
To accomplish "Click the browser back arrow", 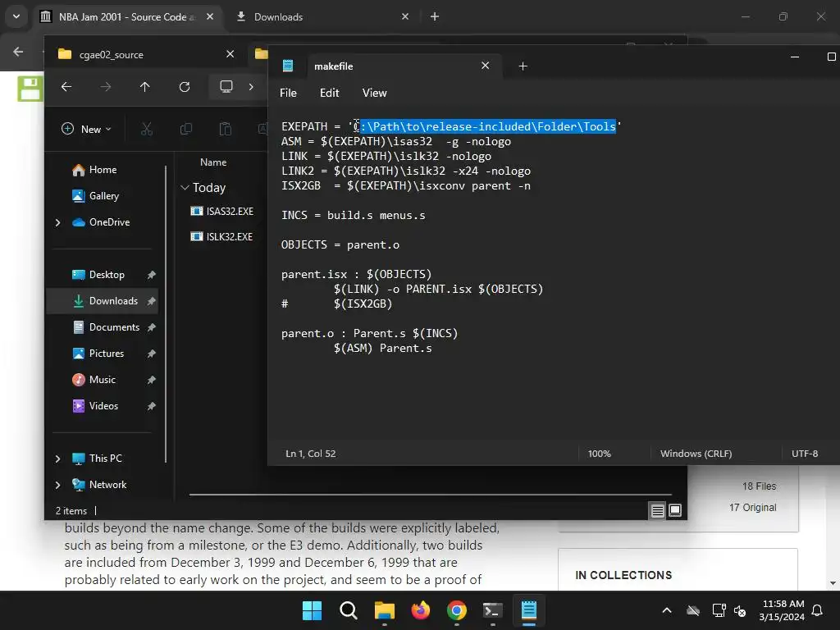I will click(18, 52).
